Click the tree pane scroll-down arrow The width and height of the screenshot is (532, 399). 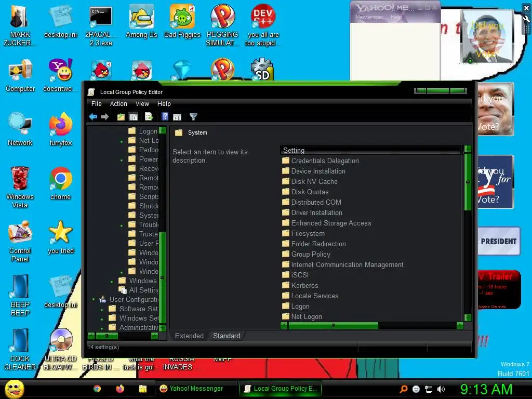[162, 327]
